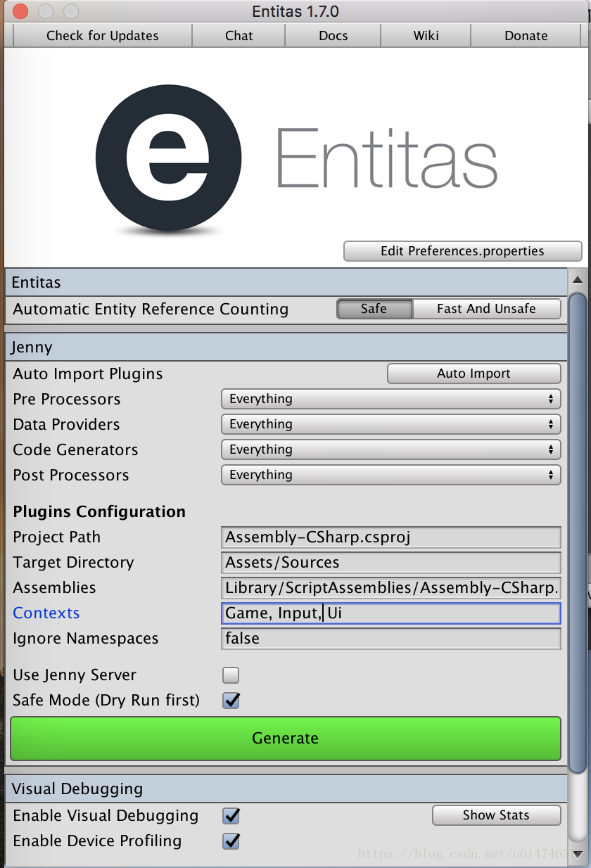
Task: Open the Wiki toolbar button
Action: [426, 36]
